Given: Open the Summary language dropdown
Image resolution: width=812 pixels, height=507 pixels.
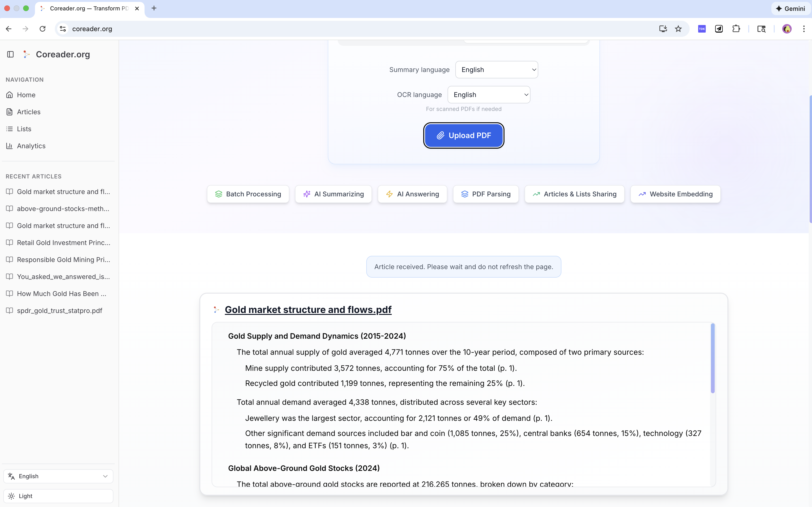Looking at the screenshot, I should [x=496, y=69].
